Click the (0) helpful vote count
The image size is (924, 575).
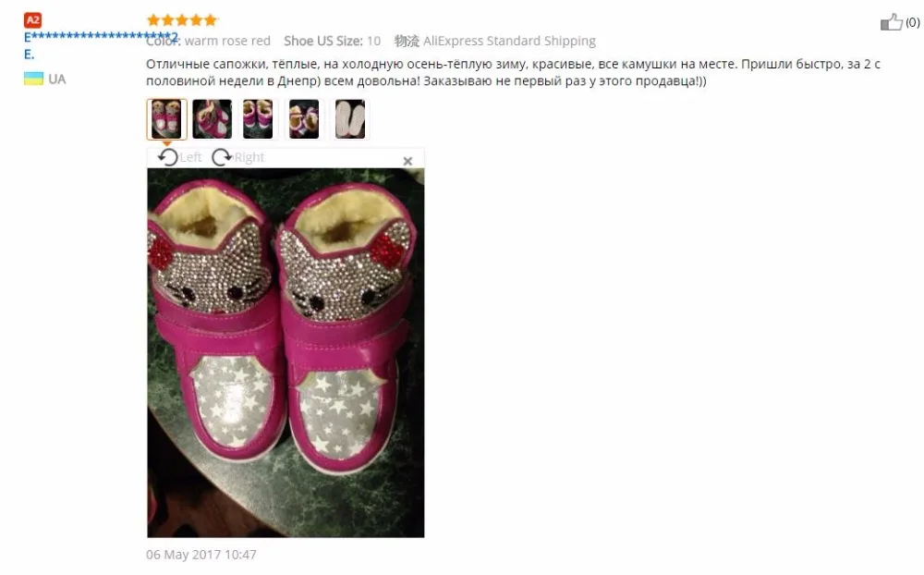point(912,22)
